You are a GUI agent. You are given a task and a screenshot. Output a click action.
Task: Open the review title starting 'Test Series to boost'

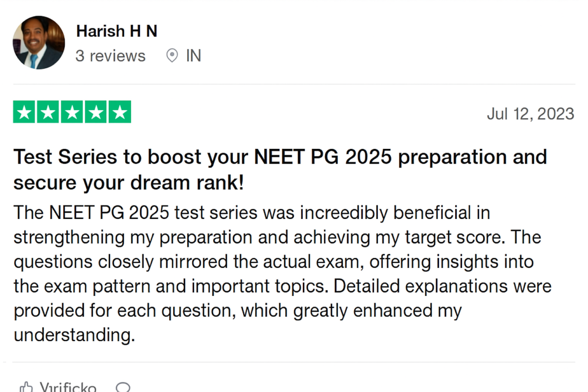280,170
